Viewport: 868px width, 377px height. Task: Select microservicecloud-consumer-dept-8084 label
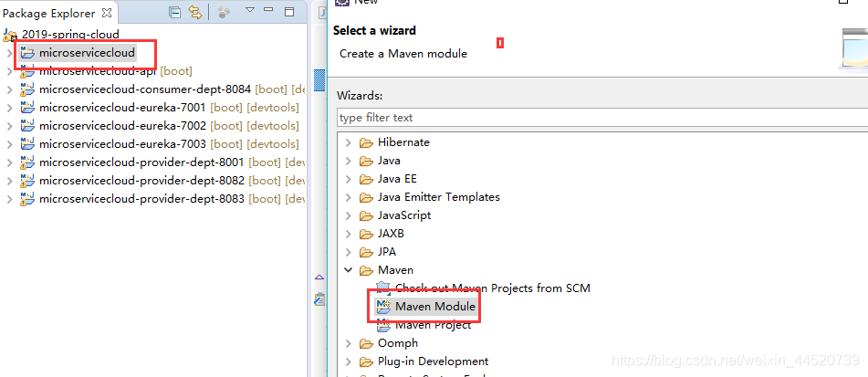pos(145,89)
